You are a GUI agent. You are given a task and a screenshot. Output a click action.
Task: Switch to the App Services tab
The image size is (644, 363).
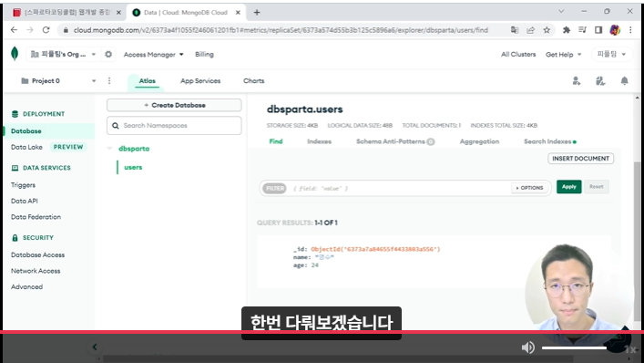[200, 81]
